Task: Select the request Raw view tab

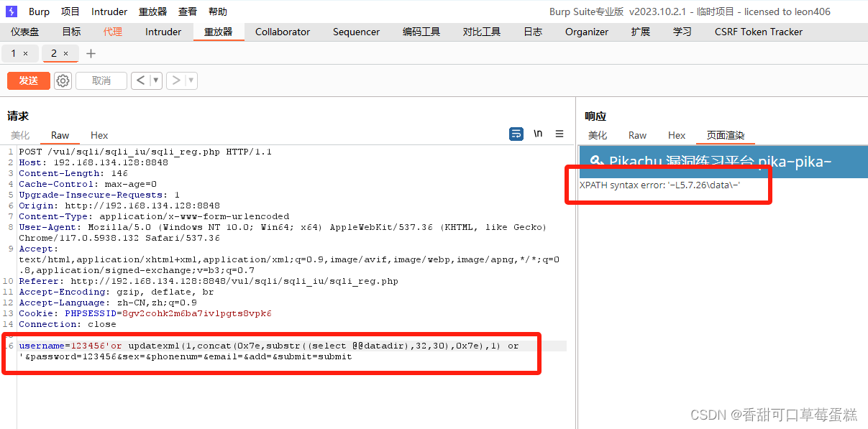Action: tap(60, 135)
